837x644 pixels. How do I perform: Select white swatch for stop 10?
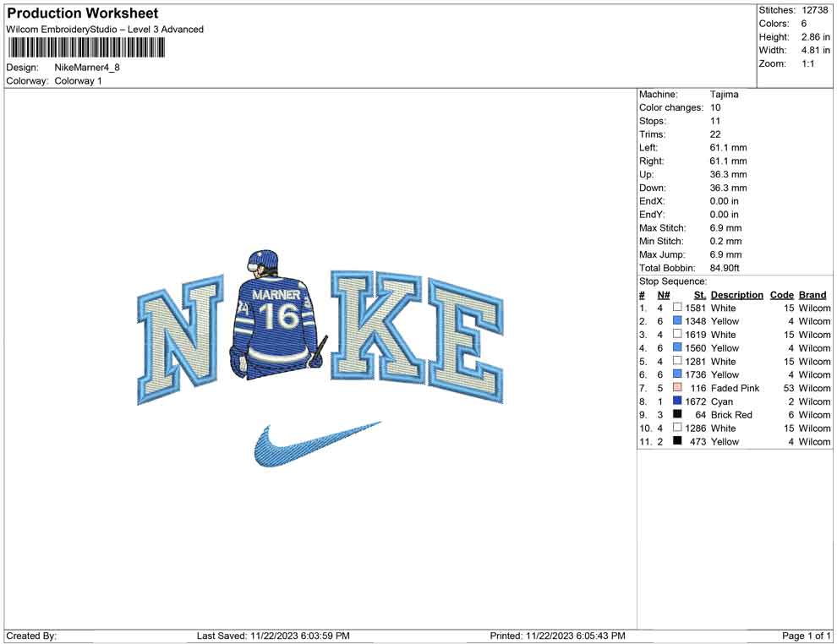click(677, 428)
